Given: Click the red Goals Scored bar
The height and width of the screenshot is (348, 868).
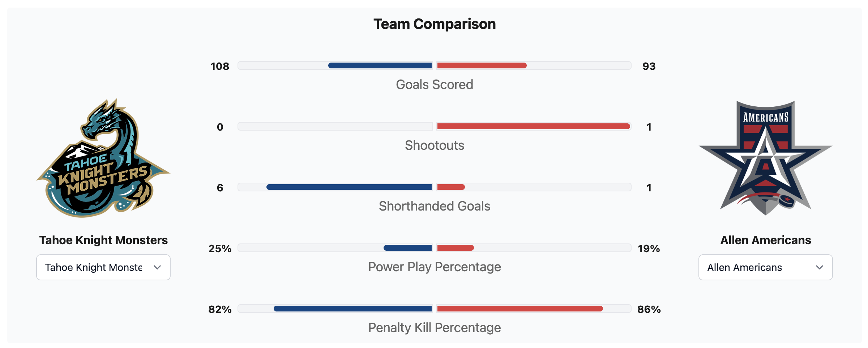Looking at the screenshot, I should [x=482, y=65].
